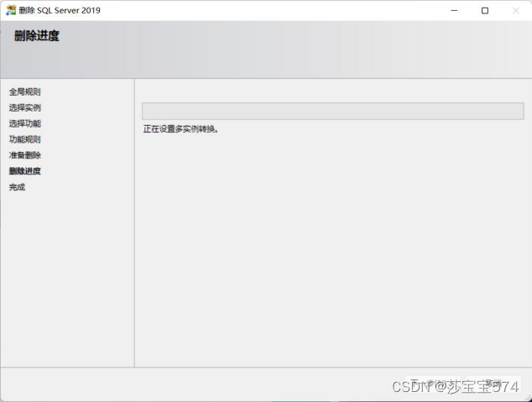The height and width of the screenshot is (402, 532).
Task: Click the resize grip at window corner
Action: pos(529,399)
